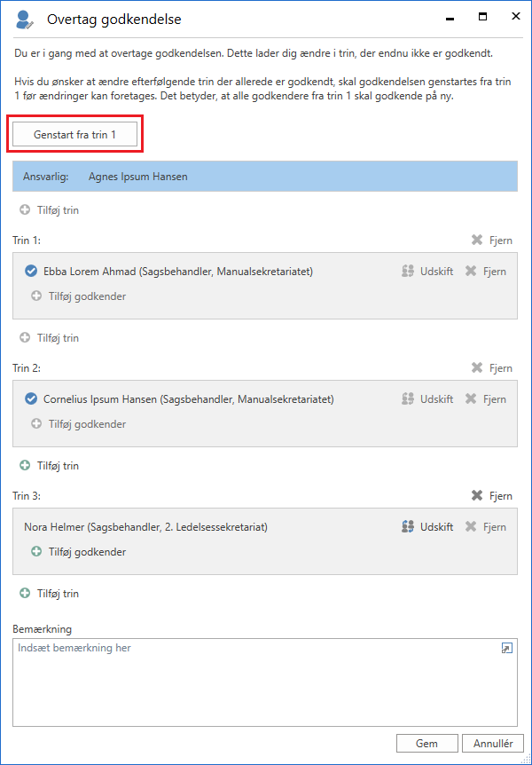Click Udskift icon for Nora Helmer
The height and width of the screenshot is (765, 532).
click(408, 527)
